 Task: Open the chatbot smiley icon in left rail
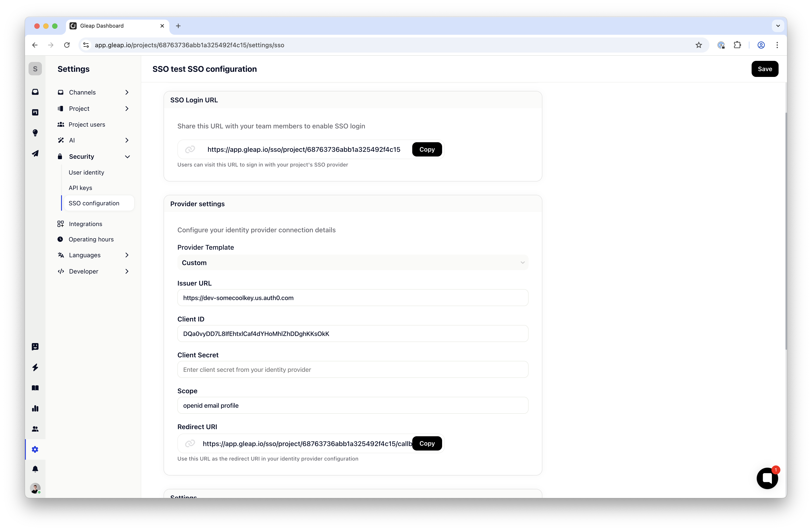[35, 347]
